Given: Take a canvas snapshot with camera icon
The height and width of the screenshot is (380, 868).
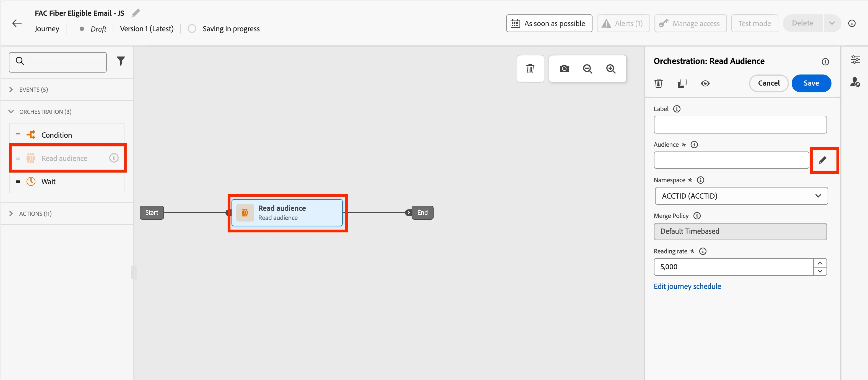Looking at the screenshot, I should (564, 69).
